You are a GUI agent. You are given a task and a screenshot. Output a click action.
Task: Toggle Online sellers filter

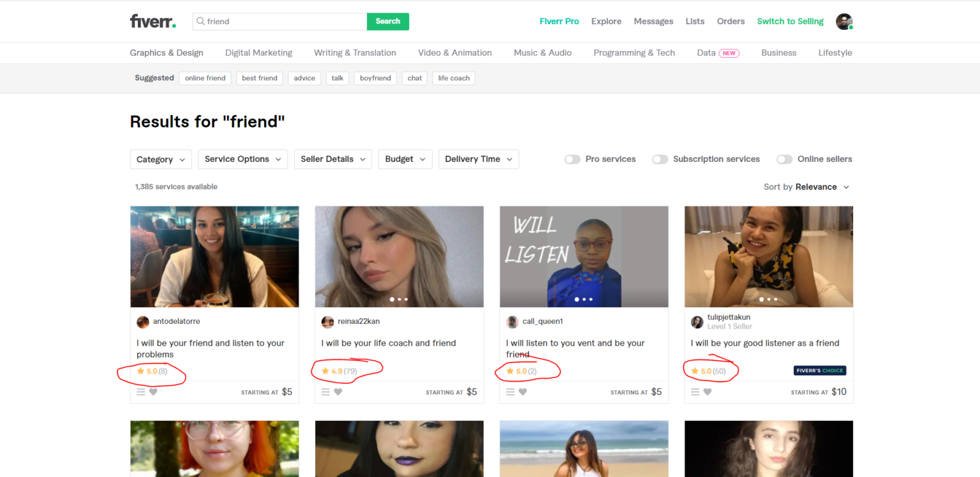[x=784, y=159]
